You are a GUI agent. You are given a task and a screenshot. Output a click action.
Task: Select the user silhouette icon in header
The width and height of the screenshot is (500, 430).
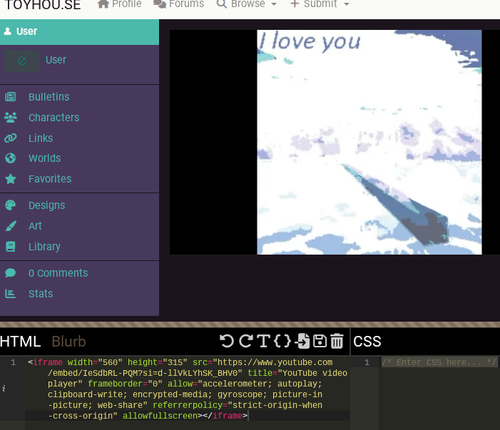click(7, 31)
